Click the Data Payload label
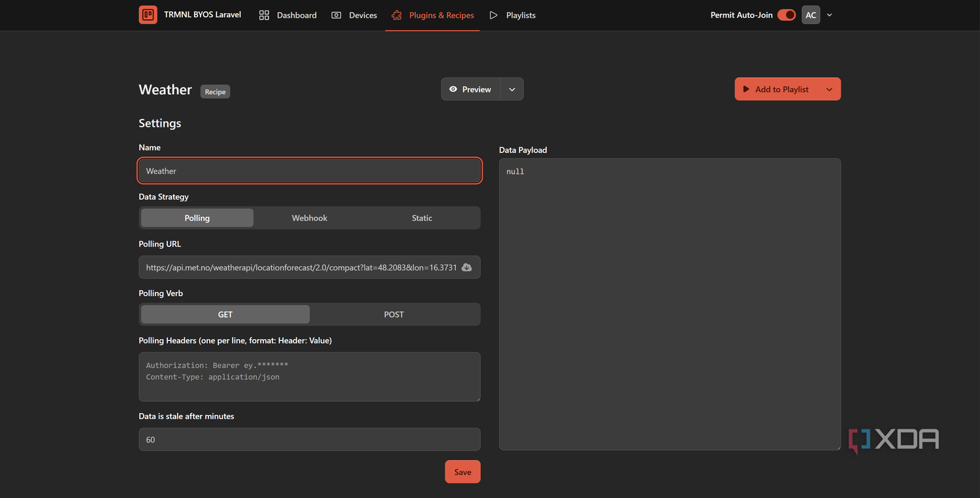The image size is (980, 498). click(523, 150)
